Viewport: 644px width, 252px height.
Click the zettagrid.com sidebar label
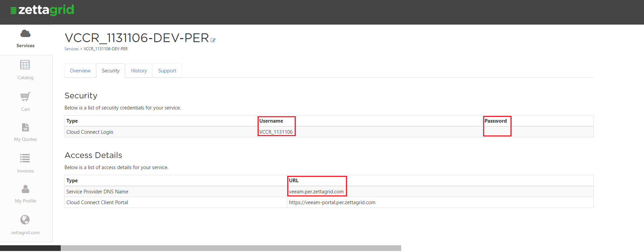click(x=25, y=233)
